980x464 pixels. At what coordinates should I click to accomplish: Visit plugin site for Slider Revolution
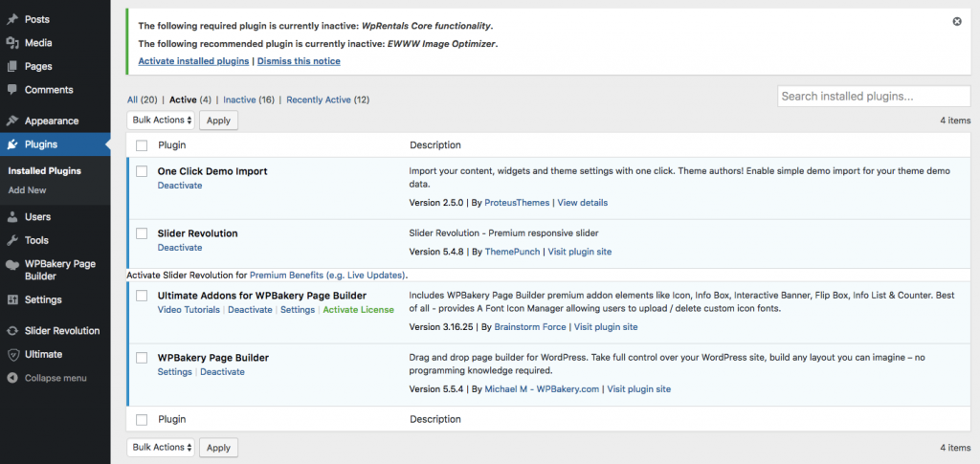[580, 253]
